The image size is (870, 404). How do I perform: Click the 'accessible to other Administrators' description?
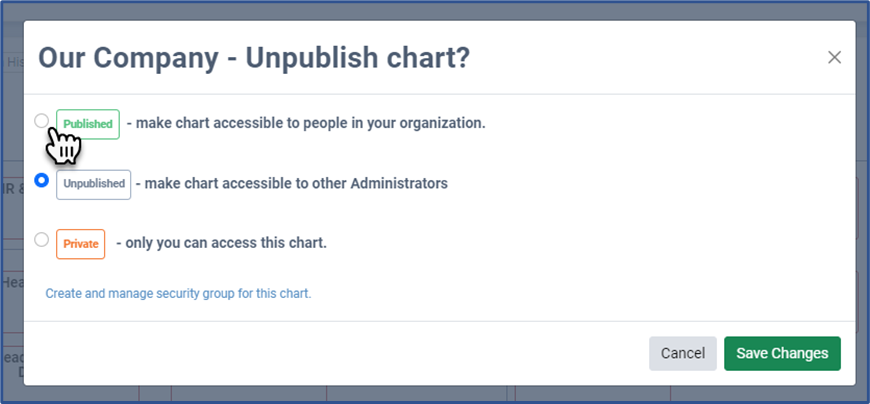[x=291, y=184]
